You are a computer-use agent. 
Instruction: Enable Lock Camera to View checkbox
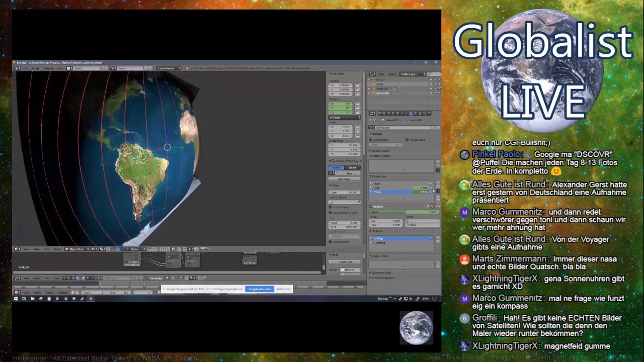[330, 213]
